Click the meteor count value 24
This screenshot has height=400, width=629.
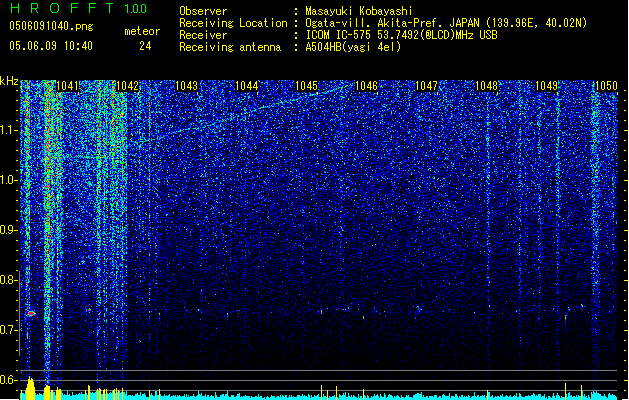click(145, 46)
